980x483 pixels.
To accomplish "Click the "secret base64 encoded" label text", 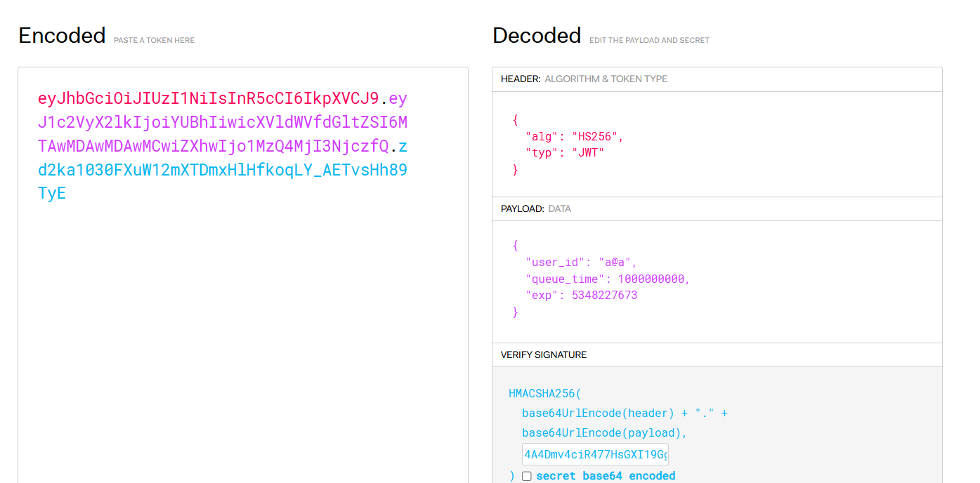I will pos(606,476).
